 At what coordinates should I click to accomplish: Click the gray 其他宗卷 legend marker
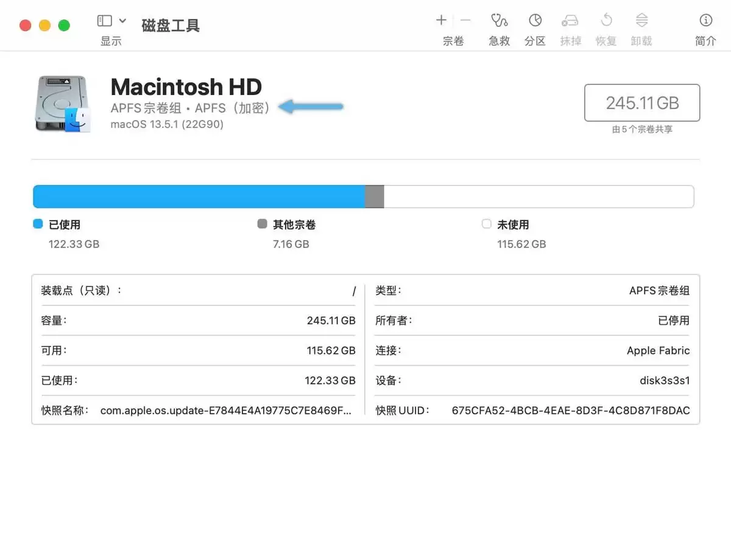[262, 224]
